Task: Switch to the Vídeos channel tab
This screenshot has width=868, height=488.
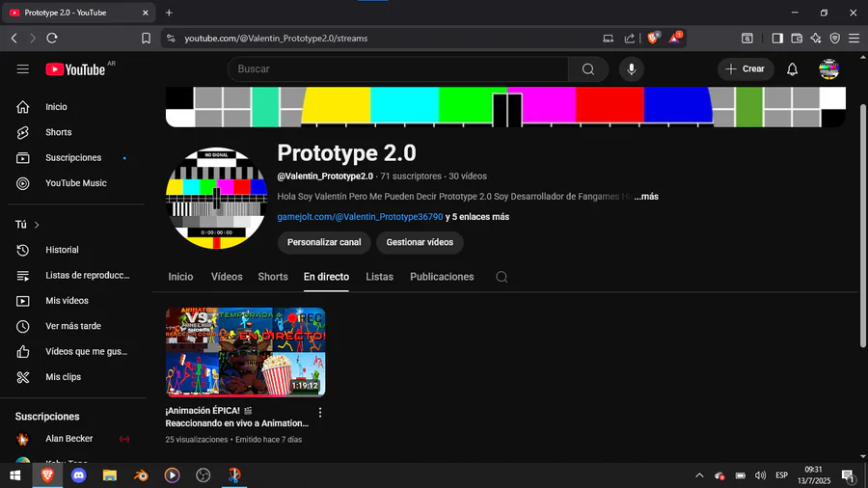Action: click(x=227, y=277)
